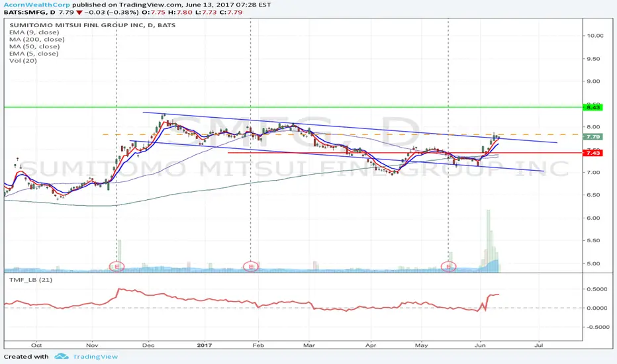
Task: Click the May earnings E marker
Action: (448, 267)
